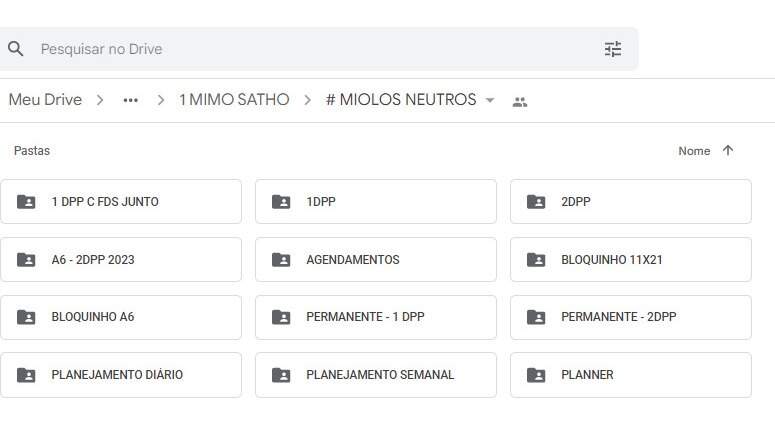Select the A6 - 2DPP 2023 folder

point(121,259)
